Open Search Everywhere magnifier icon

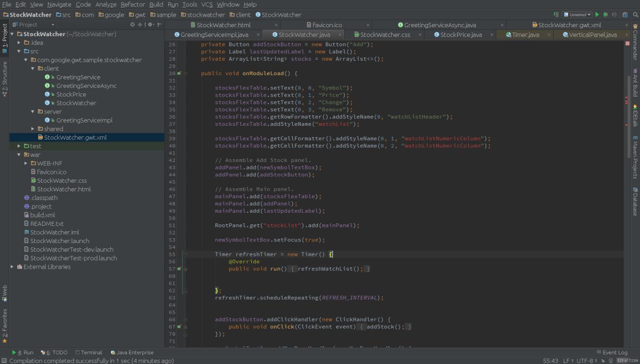pos(634,15)
